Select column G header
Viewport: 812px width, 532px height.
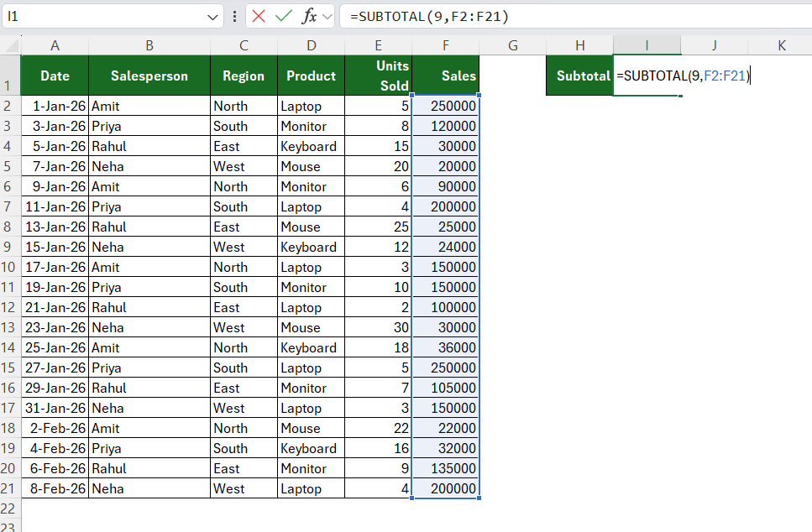pos(513,45)
